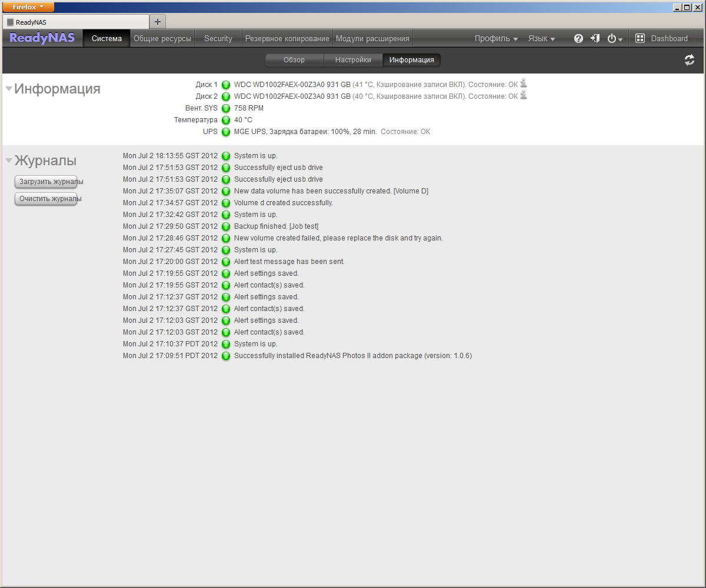This screenshot has width=706, height=588.
Task: Open the Firefox application menu
Action: click(x=29, y=7)
